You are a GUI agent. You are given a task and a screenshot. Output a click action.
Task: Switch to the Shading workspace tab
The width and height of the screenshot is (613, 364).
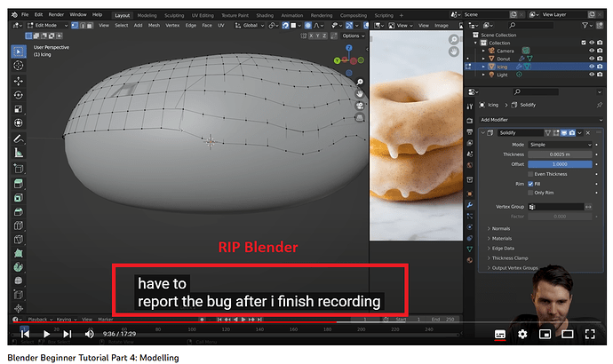coord(265,16)
